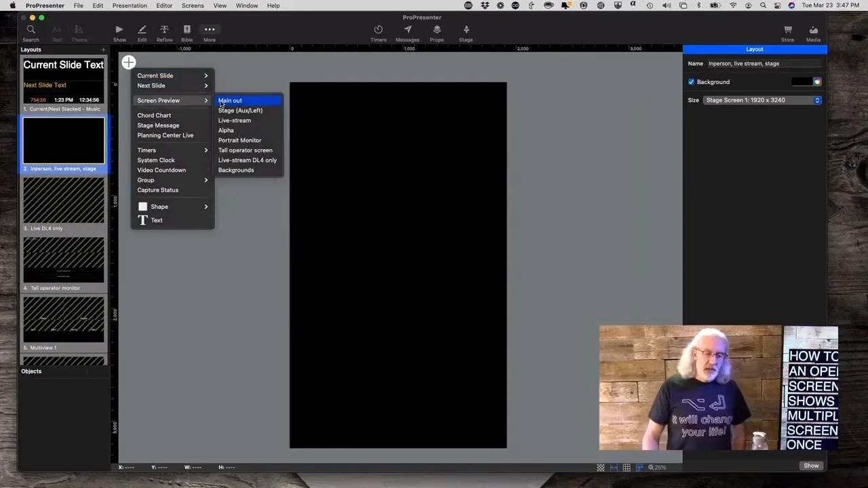Toggle the grid display icon
Image resolution: width=868 pixels, height=488 pixels.
click(627, 468)
